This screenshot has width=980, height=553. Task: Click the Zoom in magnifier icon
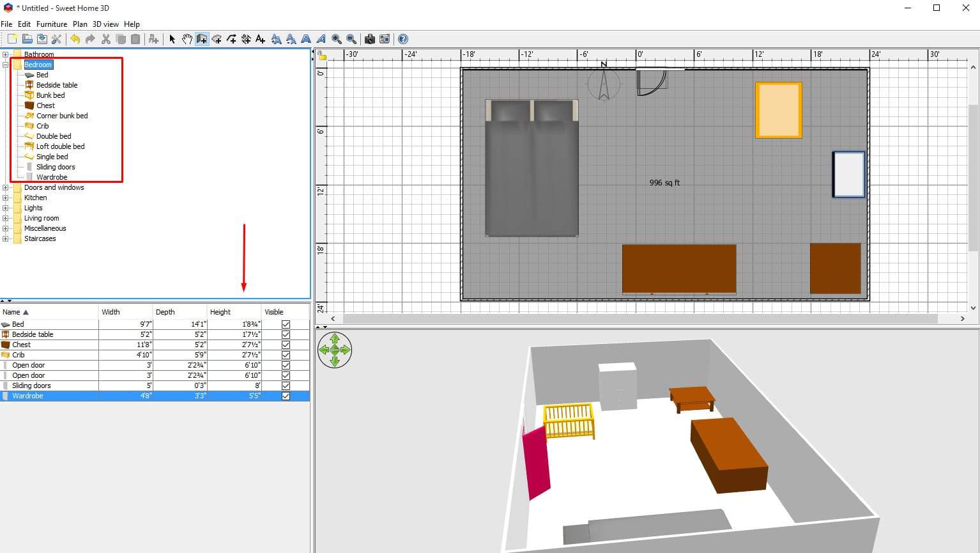click(x=336, y=39)
